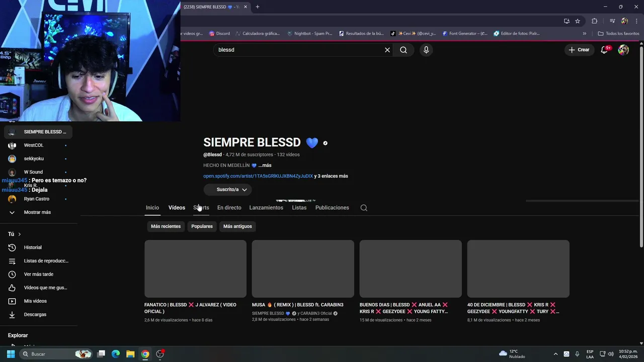Viewport: 644px width, 362px height.
Task: Open the Font Generator bookmark
Action: pos(465,34)
